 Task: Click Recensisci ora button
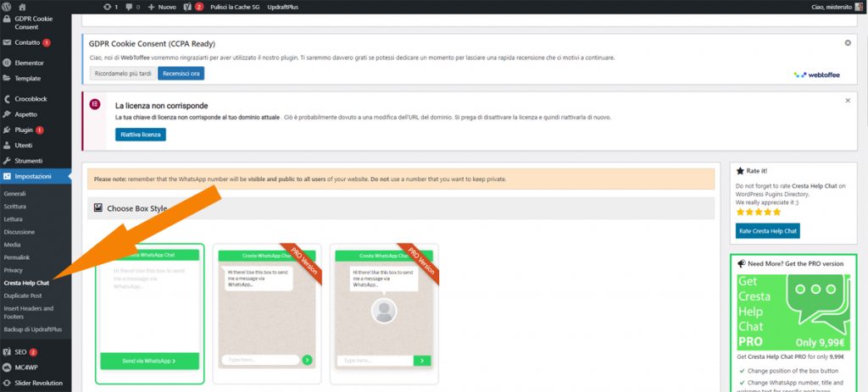(181, 74)
